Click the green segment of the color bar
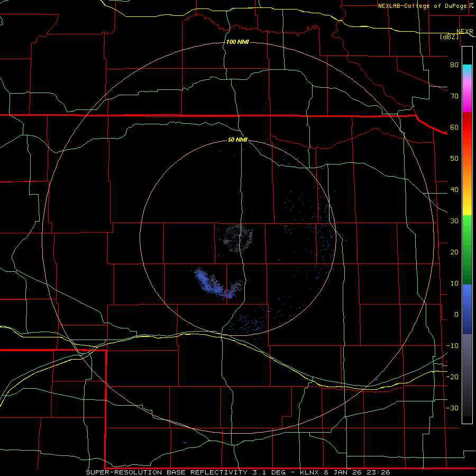The image size is (476, 476). pyautogui.click(x=467, y=250)
